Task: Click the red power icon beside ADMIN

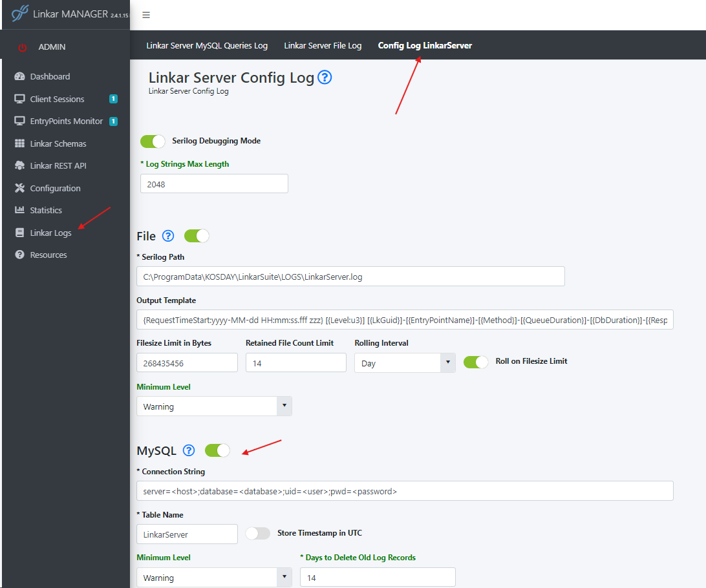Action: pyautogui.click(x=23, y=47)
